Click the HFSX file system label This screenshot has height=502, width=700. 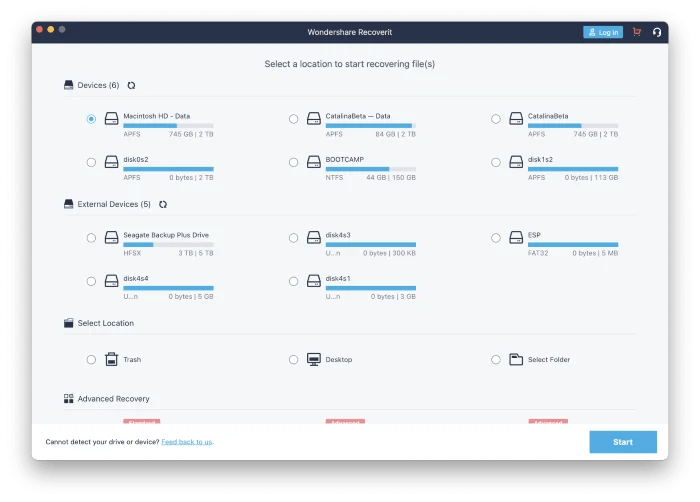point(132,253)
